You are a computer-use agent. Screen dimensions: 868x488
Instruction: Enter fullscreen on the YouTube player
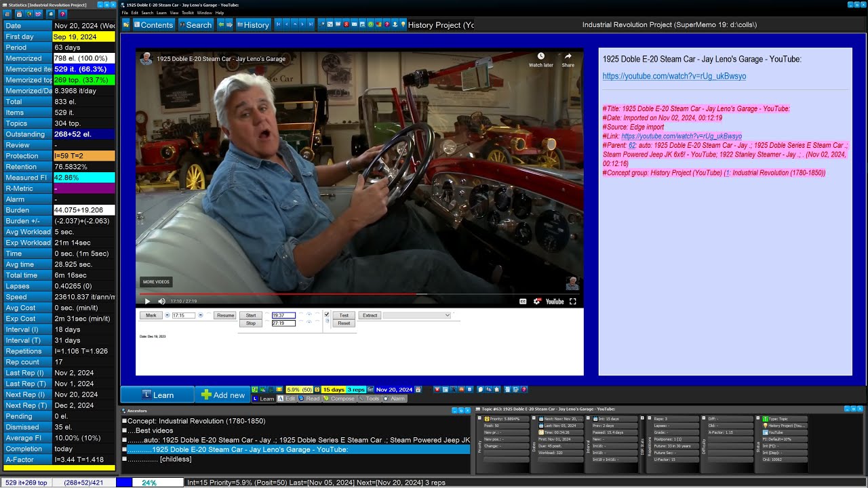pyautogui.click(x=572, y=302)
